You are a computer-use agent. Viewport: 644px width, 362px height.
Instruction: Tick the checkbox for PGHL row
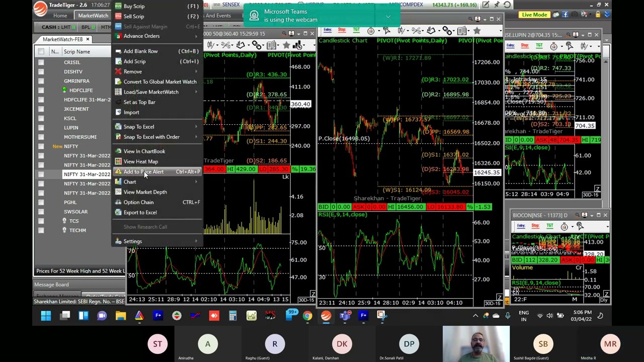coord(41,202)
